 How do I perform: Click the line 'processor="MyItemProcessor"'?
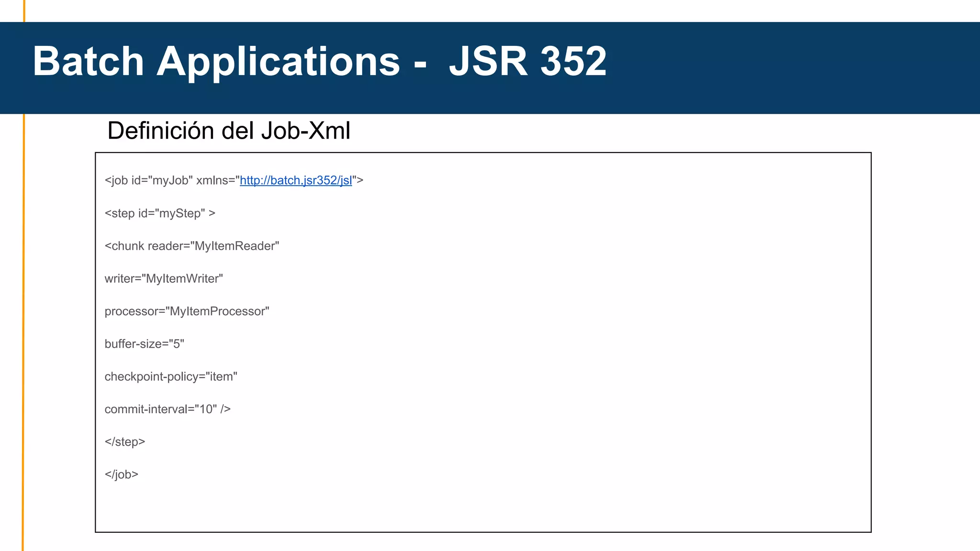pyautogui.click(x=187, y=311)
